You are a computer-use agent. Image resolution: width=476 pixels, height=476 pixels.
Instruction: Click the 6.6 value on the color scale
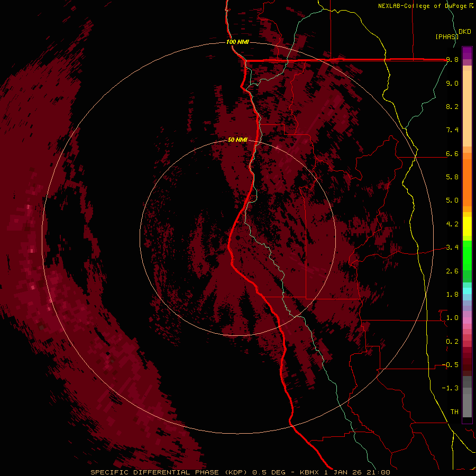[452, 153]
